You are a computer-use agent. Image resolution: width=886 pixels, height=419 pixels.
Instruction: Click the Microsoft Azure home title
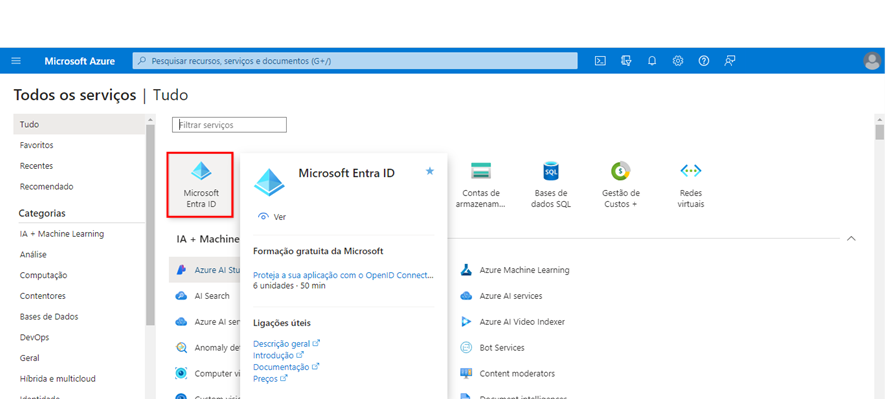(80, 61)
